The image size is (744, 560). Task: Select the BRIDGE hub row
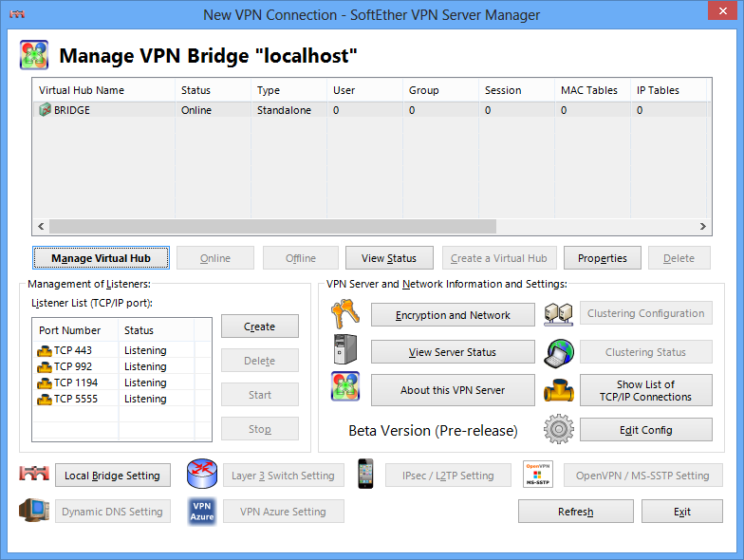click(372, 110)
